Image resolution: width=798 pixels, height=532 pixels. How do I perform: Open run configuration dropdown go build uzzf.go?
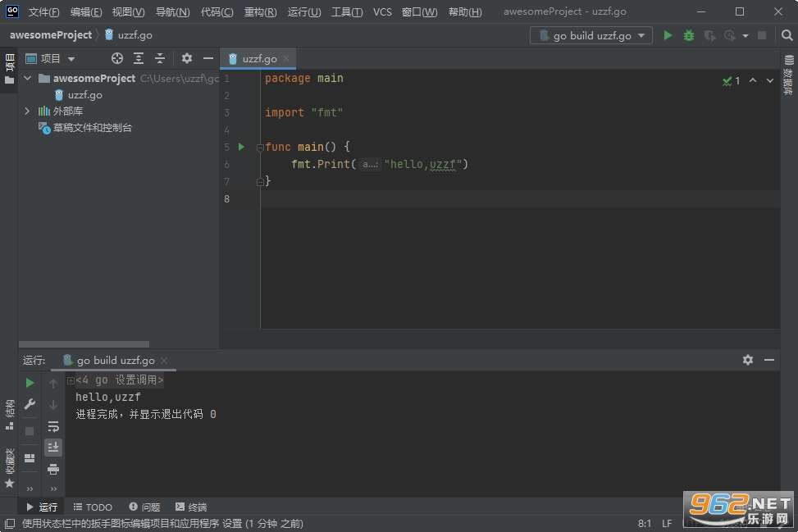point(591,35)
